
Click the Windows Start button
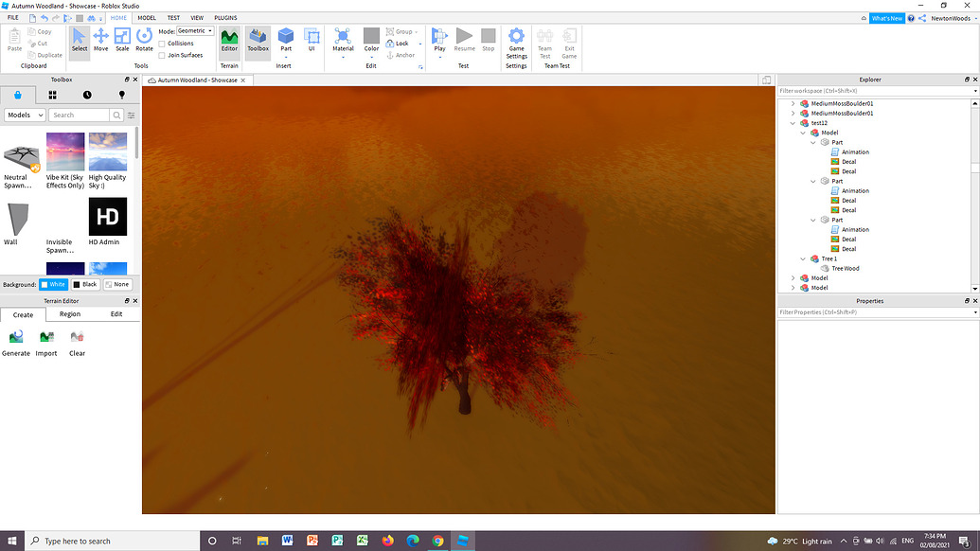click(12, 541)
